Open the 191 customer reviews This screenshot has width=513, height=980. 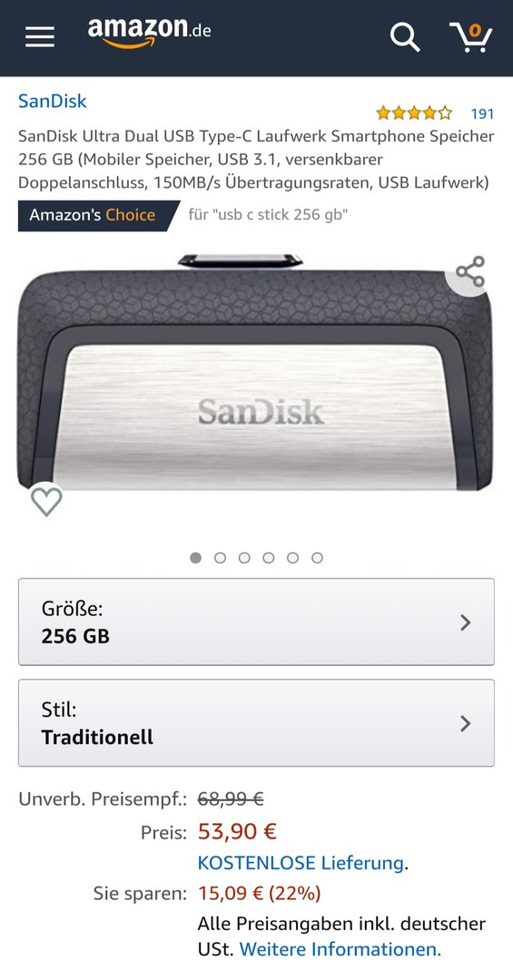coord(482,113)
